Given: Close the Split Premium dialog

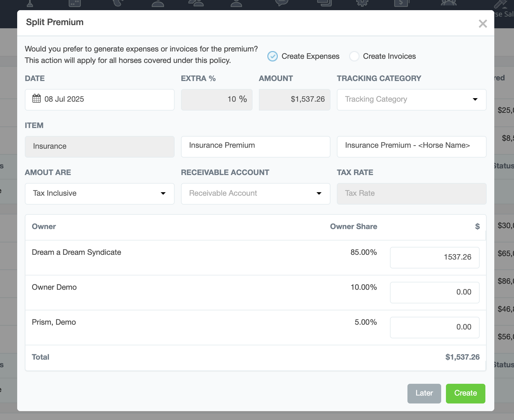Looking at the screenshot, I should click(x=483, y=24).
